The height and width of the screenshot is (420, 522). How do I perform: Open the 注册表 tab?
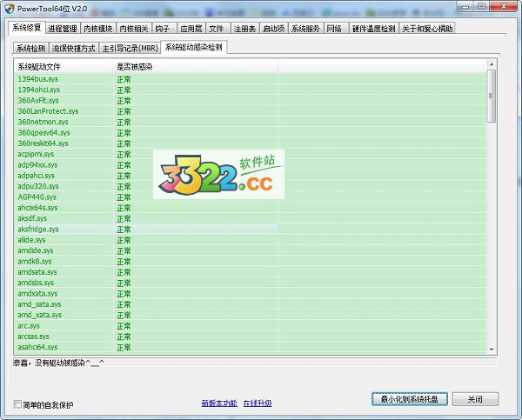click(244, 29)
